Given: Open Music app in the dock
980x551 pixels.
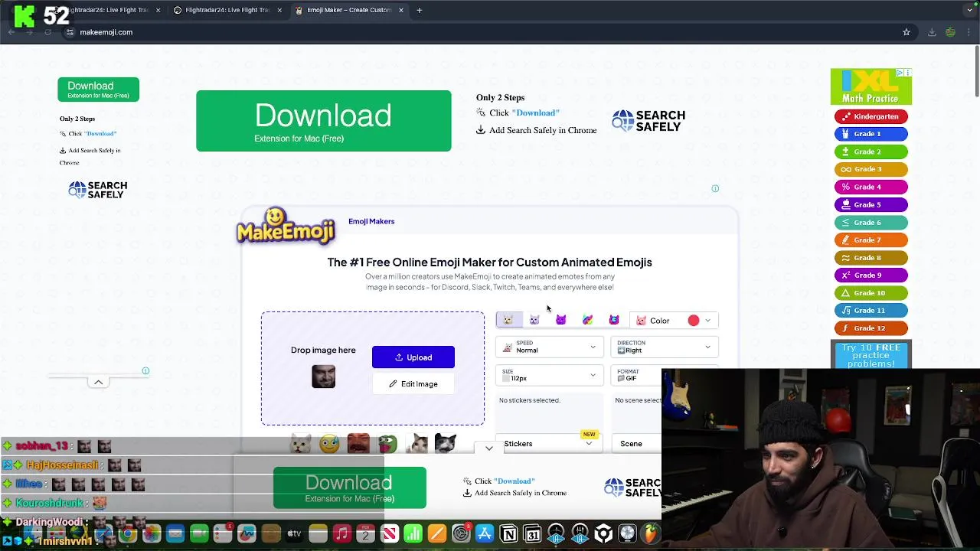Looking at the screenshot, I should point(341,533).
